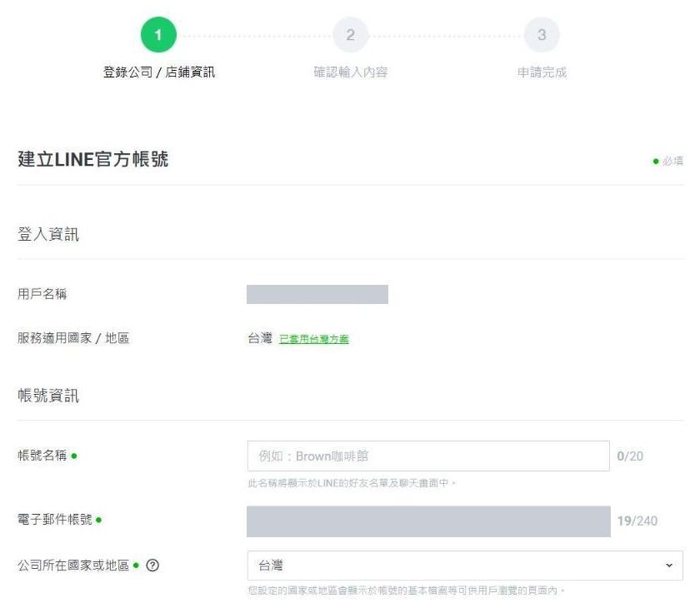700x608 pixels.
Task: Open the 已套用台灣方案 link
Action: 314,339
